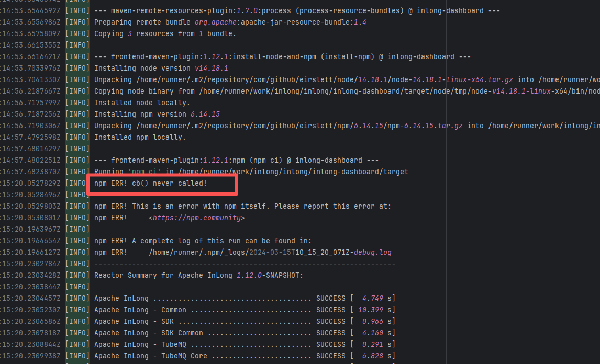Click 'Copying 3 resources from 1 bundle' line

click(x=165, y=33)
